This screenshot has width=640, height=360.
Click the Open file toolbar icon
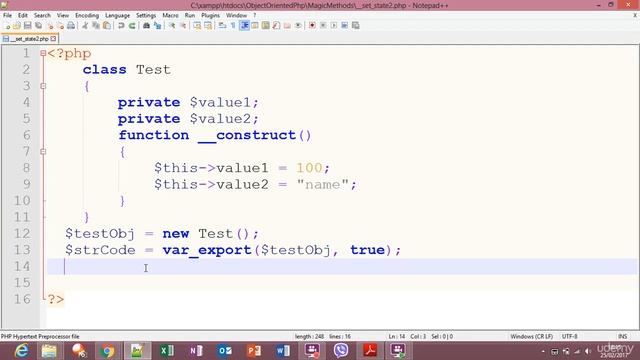[17, 26]
